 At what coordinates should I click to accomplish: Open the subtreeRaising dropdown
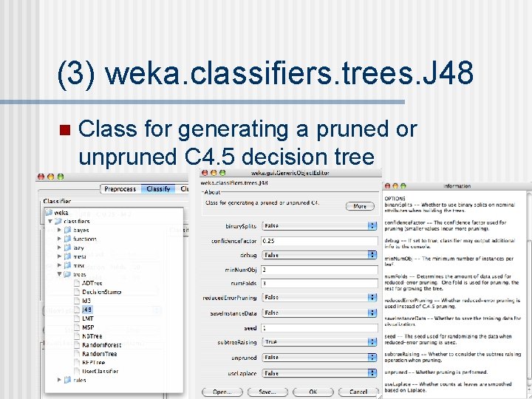pos(319,342)
